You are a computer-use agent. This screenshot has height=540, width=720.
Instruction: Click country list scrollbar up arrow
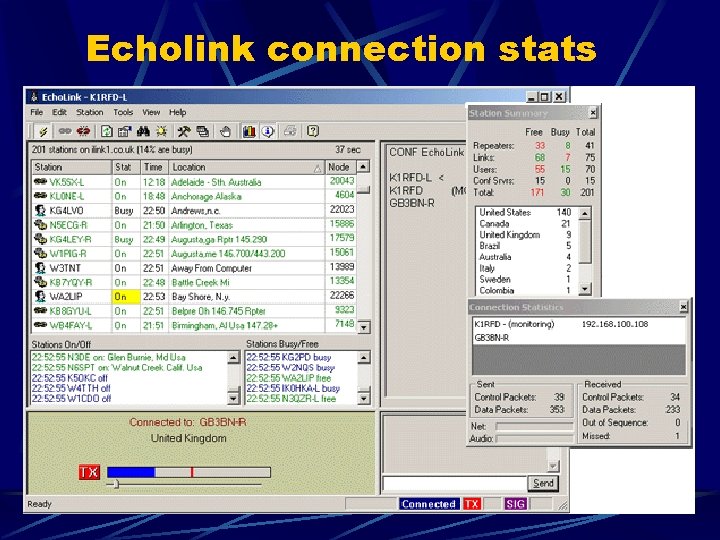585,214
